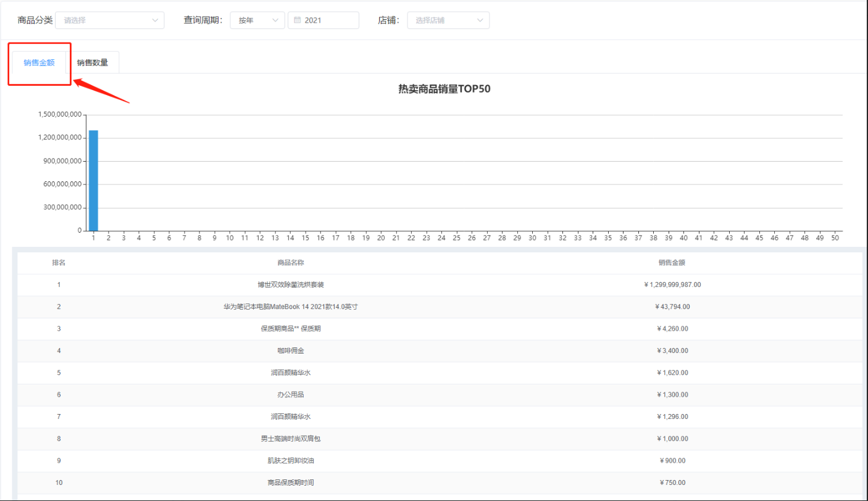Click the 排名 column header
The height and width of the screenshot is (501, 868).
click(59, 263)
